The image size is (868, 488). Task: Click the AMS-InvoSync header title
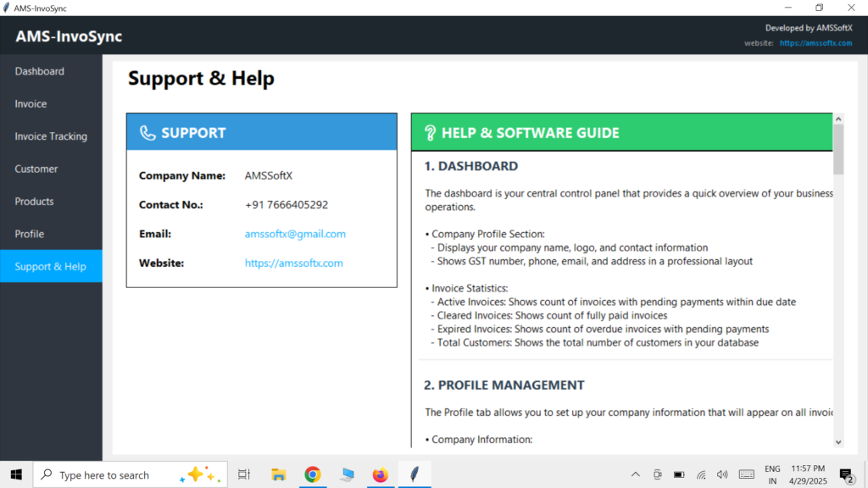(69, 36)
